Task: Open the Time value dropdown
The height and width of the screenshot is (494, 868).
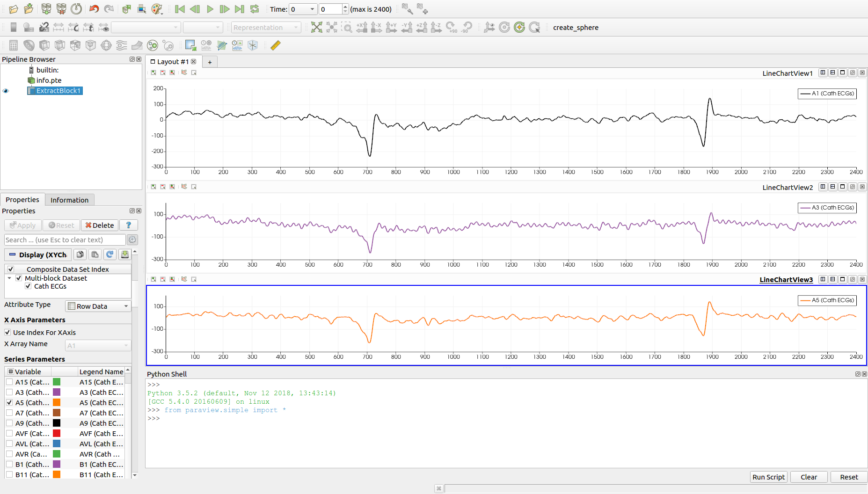Action: point(312,9)
